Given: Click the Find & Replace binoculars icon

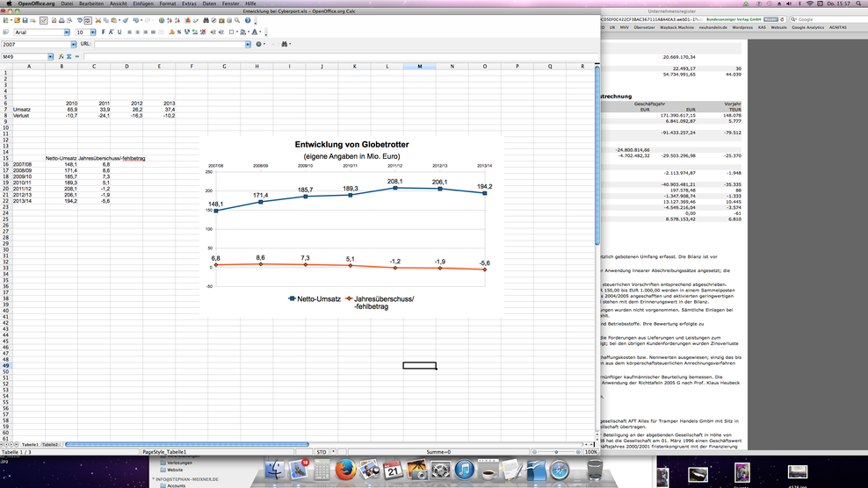Looking at the screenshot, I should (x=206, y=20).
